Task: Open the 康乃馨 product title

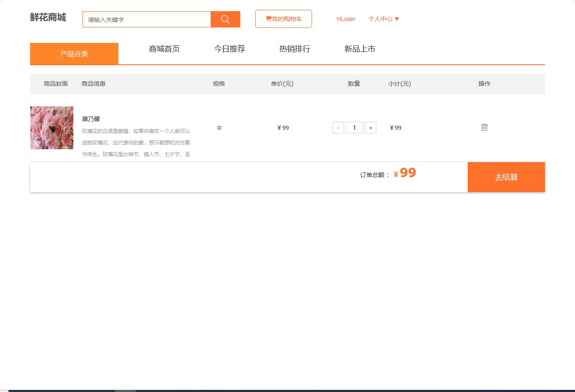Action: (91, 119)
